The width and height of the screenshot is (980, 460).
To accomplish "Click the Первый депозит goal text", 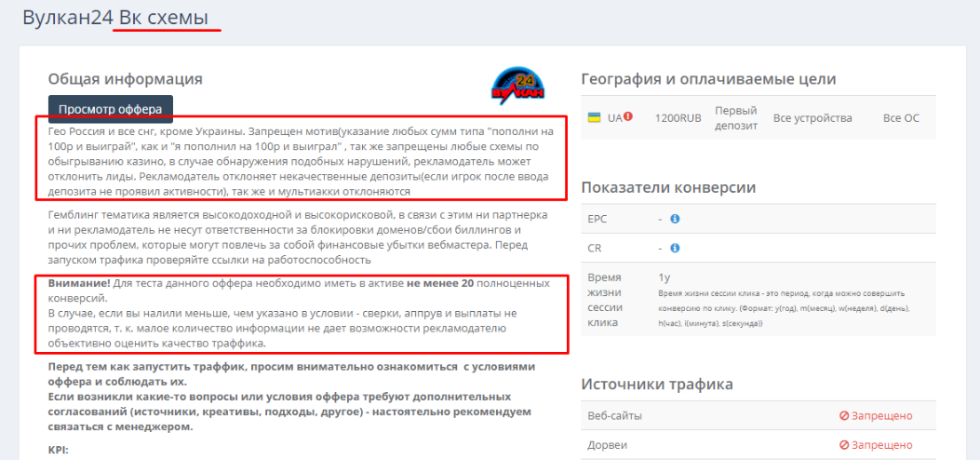I will (736, 118).
